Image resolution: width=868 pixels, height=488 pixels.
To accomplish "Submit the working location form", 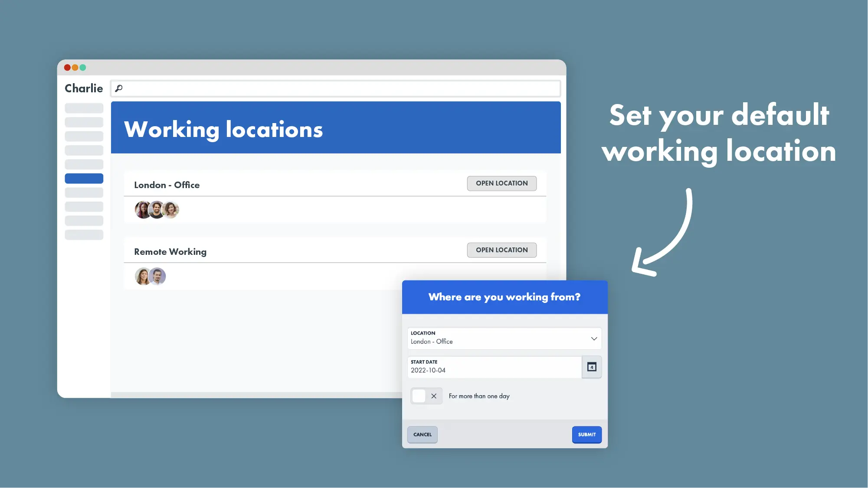I will [586, 434].
